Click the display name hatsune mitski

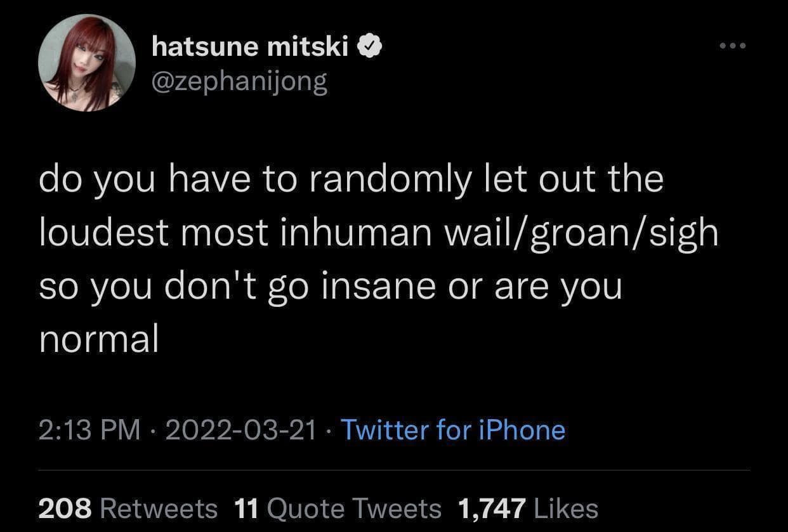(248, 45)
